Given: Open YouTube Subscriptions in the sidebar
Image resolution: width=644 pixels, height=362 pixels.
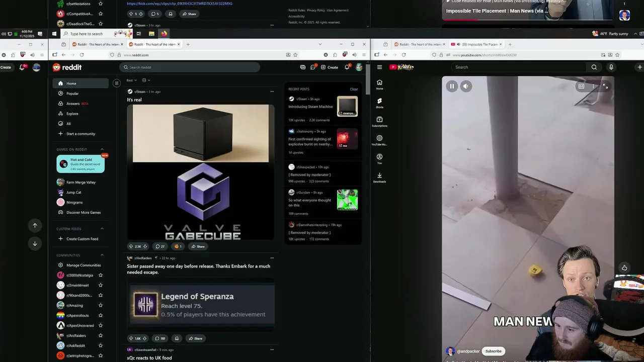Looking at the screenshot, I should tap(379, 122).
